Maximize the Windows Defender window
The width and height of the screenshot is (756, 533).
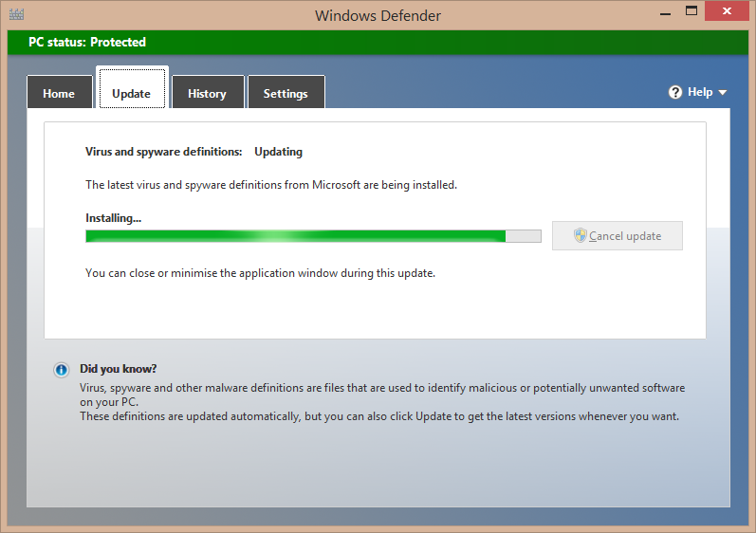pos(691,11)
